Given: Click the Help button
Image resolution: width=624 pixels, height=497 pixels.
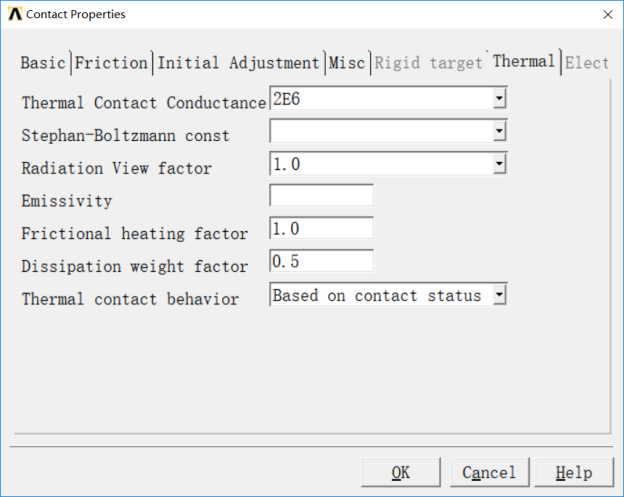Looking at the screenshot, I should (573, 472).
